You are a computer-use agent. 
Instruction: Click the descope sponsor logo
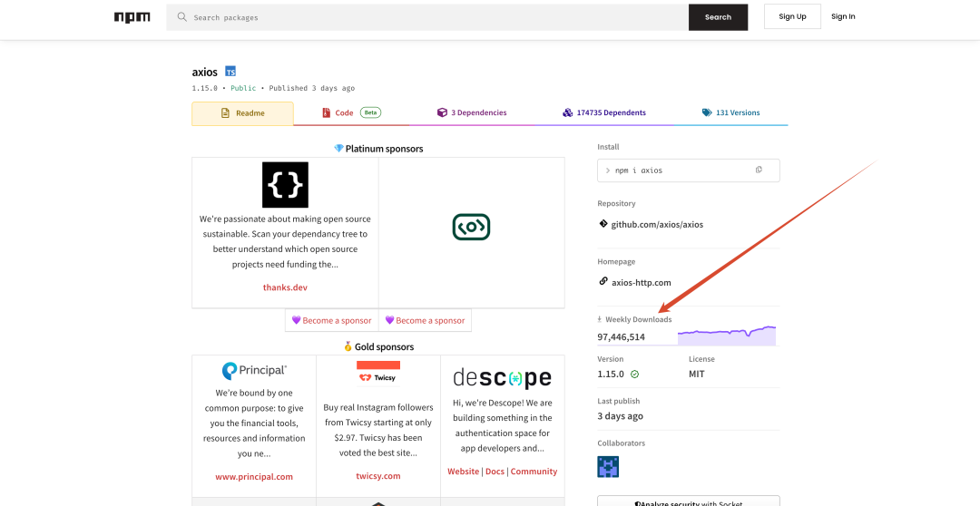pyautogui.click(x=502, y=377)
